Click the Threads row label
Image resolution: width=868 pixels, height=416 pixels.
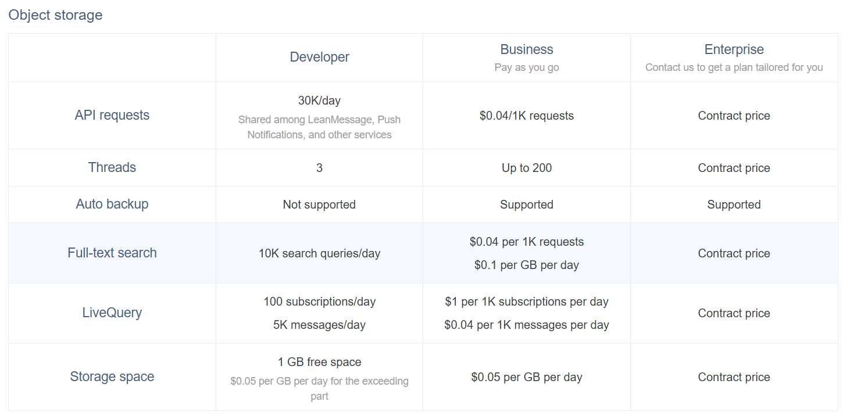[112, 167]
